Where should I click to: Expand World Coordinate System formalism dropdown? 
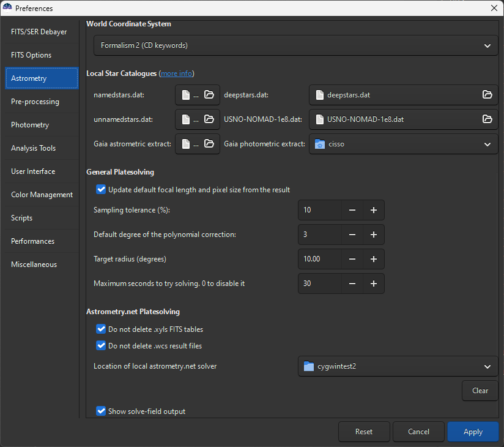coord(296,45)
